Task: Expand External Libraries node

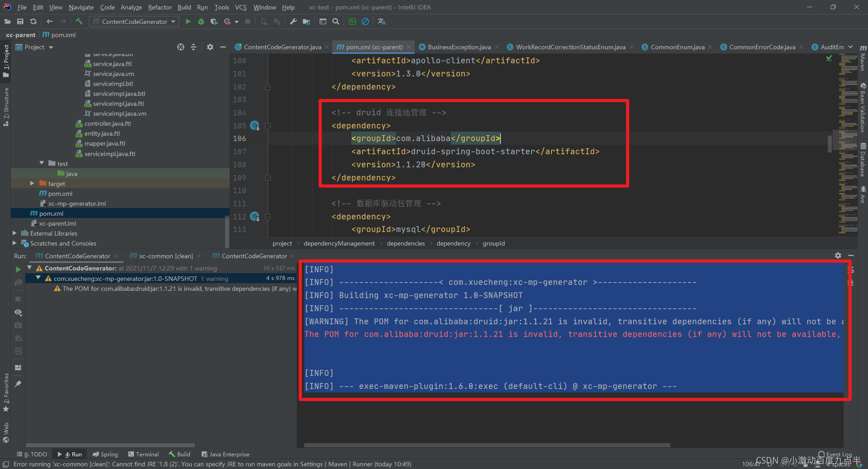Action: point(14,233)
